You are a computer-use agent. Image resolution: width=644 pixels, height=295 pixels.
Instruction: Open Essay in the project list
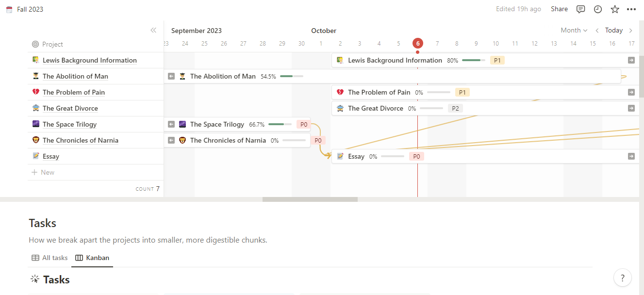[x=51, y=156]
